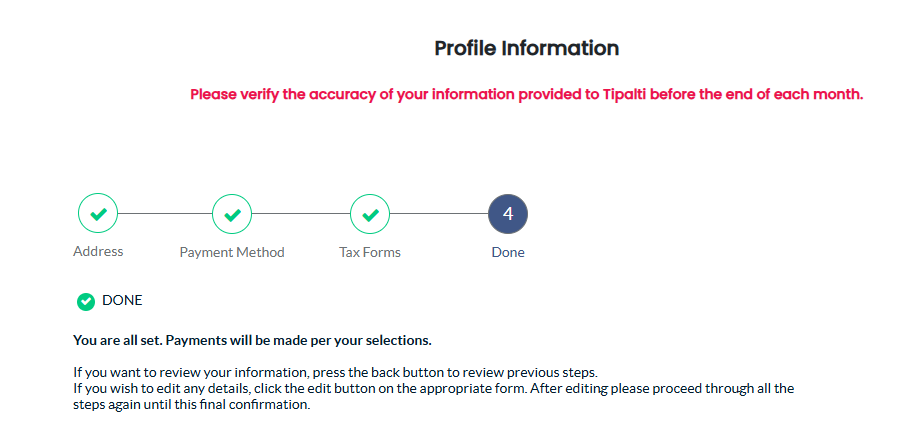This screenshot has width=903, height=438.
Task: Click progress line between Address and Payment Method
Action: 165,213
